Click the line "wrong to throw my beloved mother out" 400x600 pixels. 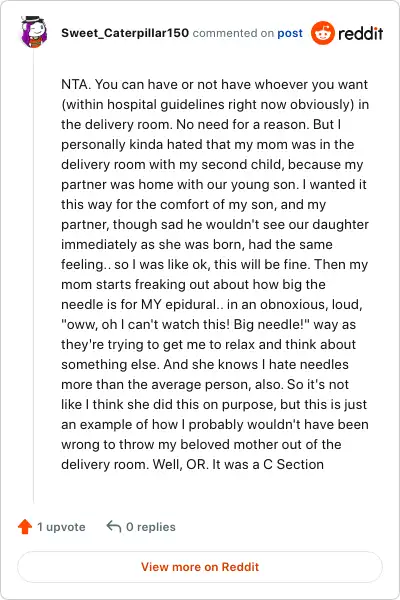pos(201,444)
